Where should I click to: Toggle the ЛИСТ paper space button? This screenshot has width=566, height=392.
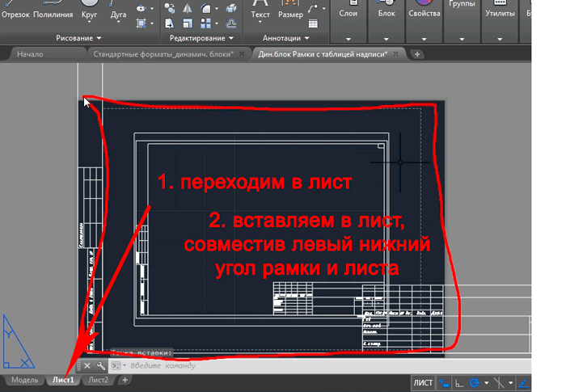pyautogui.click(x=423, y=381)
